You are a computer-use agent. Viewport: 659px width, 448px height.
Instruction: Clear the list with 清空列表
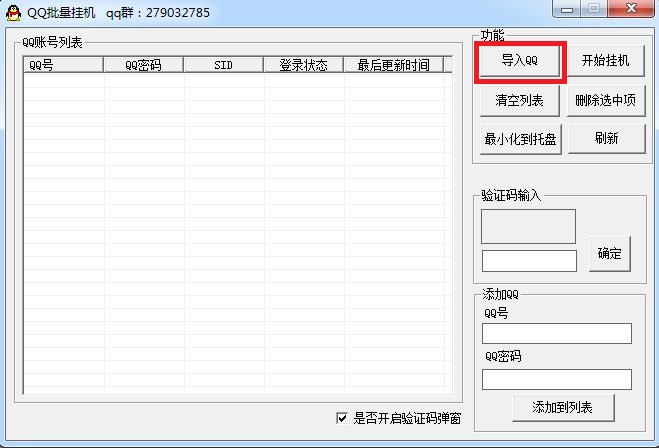[x=519, y=100]
